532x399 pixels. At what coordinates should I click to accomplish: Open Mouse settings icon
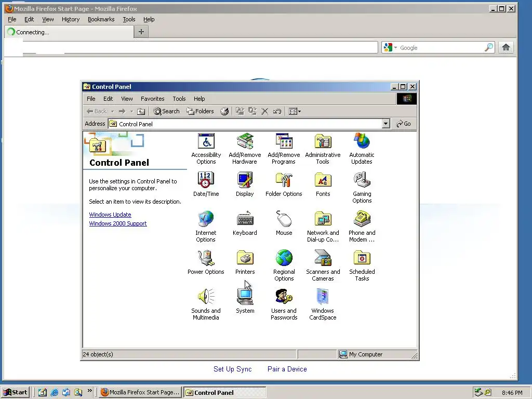pyautogui.click(x=284, y=223)
